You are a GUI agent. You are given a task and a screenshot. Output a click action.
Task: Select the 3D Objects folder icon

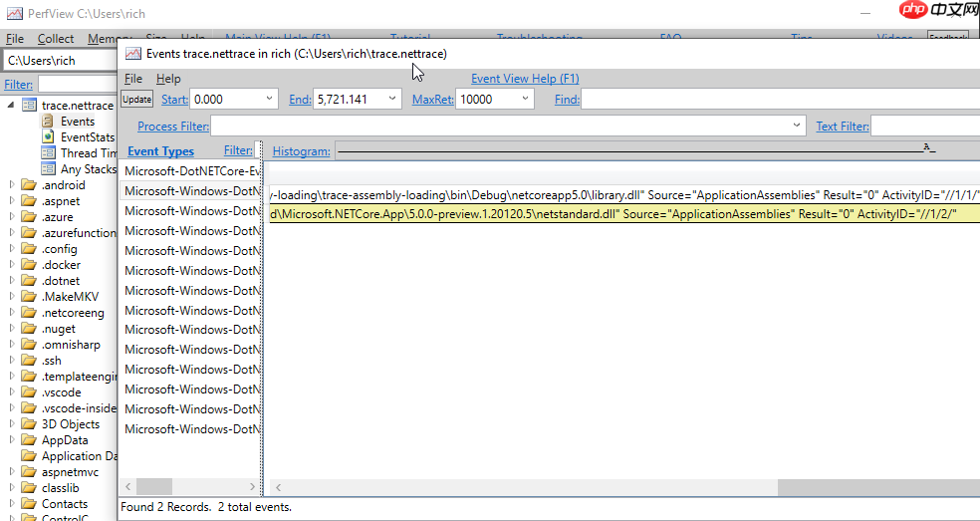coord(29,424)
